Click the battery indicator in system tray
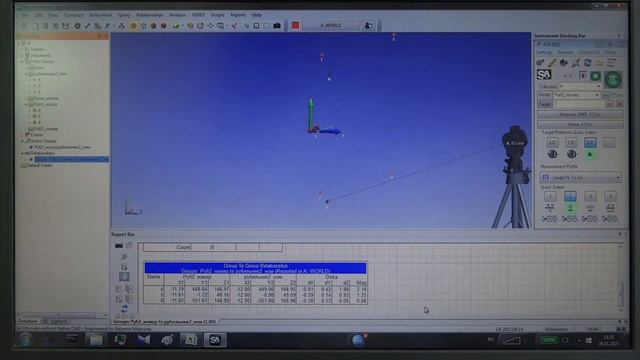 [x=549, y=340]
